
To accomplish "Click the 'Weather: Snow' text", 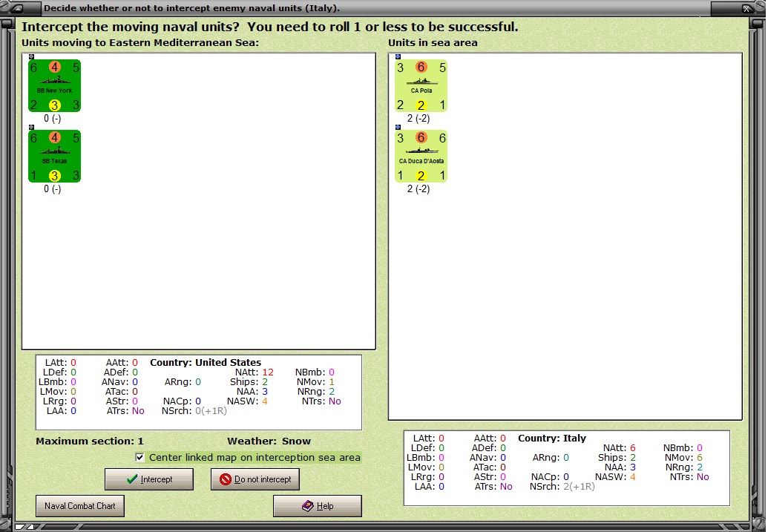I will (269, 441).
